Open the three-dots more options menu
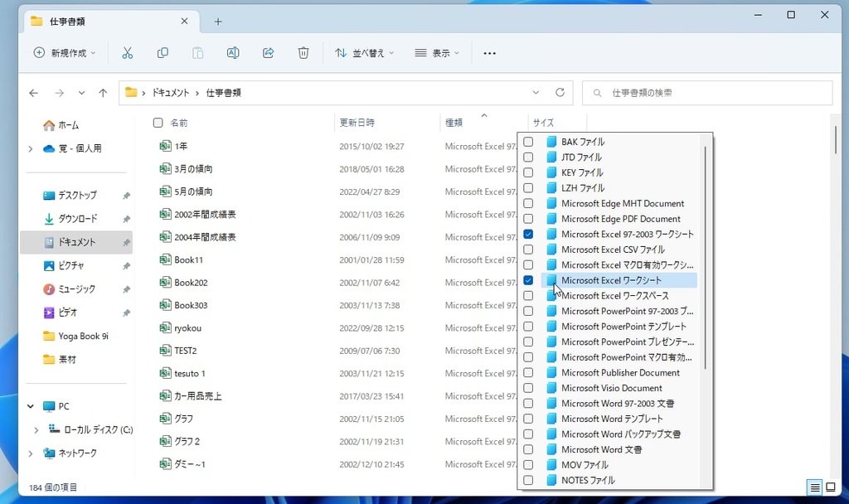The image size is (849, 504). (489, 53)
